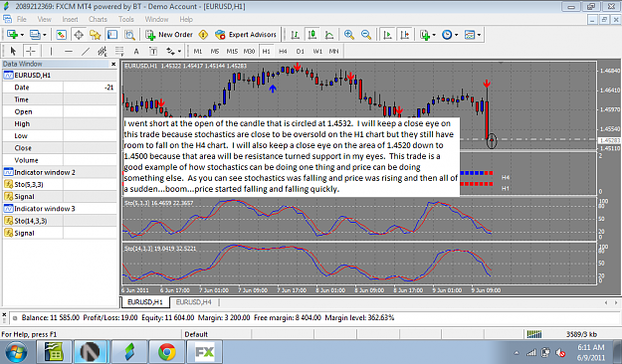Toggle the Data Window toolbar icon
The image size is (622, 364).
[x=79, y=35]
